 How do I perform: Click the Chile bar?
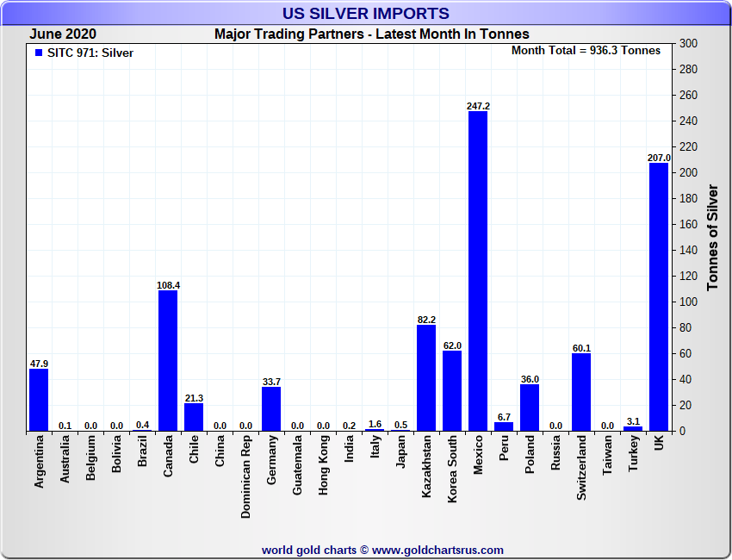tap(194, 417)
